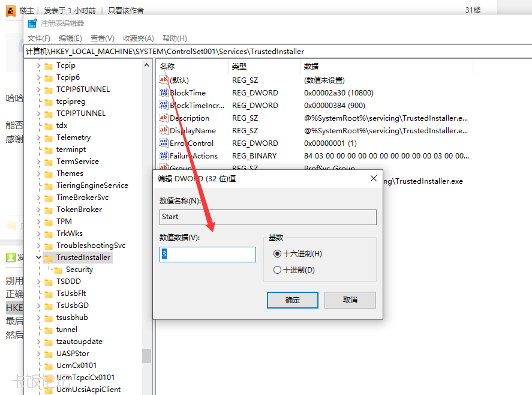Click the Tcpip6 folder icon
532x395 pixels.
pyautogui.click(x=49, y=78)
